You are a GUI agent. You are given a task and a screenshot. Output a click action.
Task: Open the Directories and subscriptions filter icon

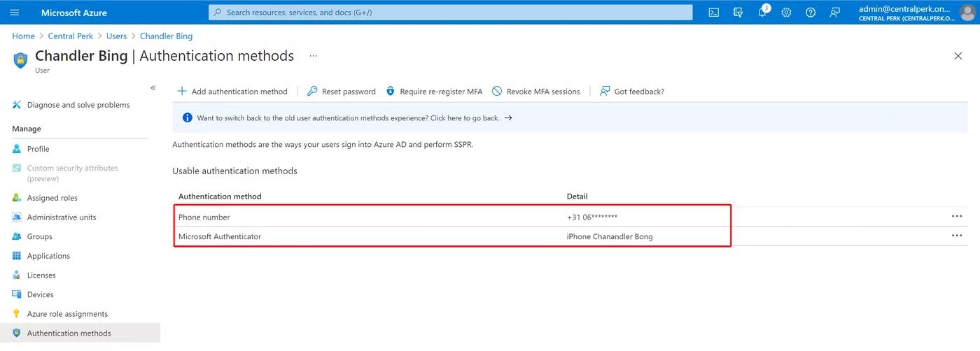pos(738,13)
